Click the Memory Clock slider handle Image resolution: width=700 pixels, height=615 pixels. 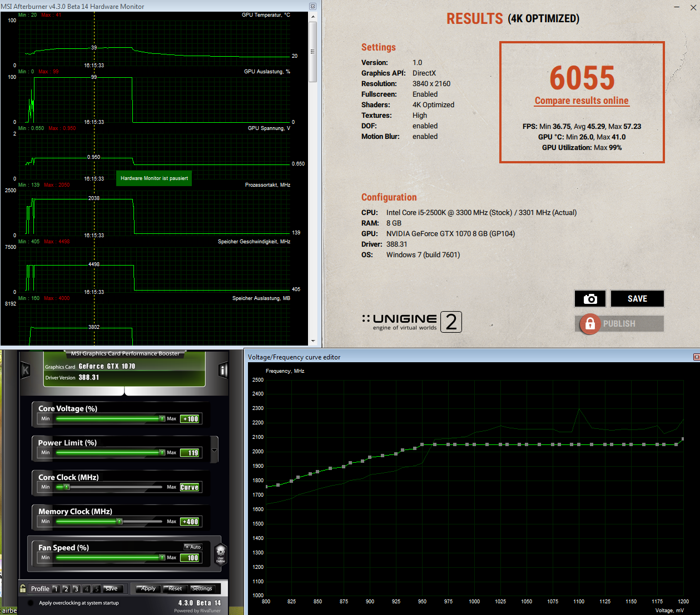(x=119, y=521)
